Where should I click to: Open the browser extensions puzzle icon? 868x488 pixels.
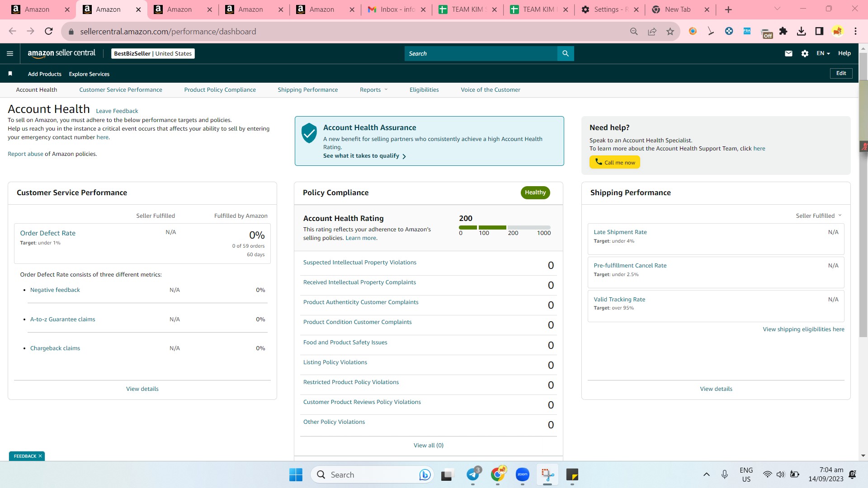783,31
